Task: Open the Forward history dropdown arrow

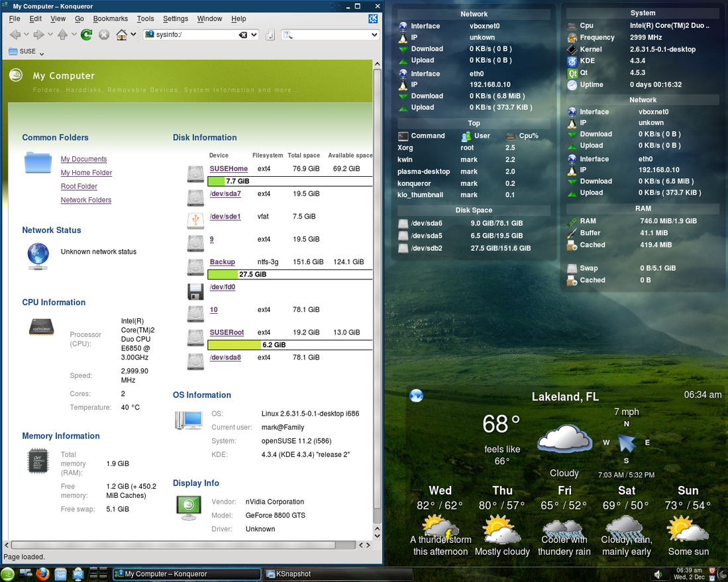Action: pyautogui.click(x=50, y=35)
